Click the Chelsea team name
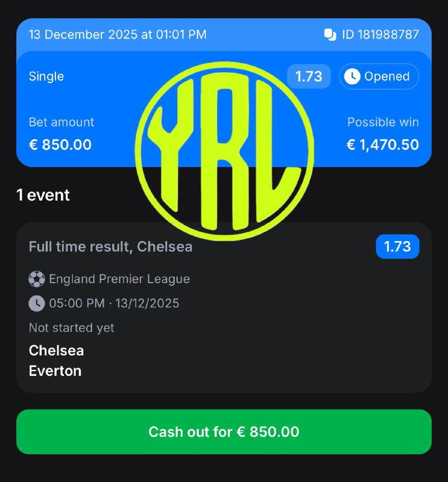448x482 pixels. 56,351
